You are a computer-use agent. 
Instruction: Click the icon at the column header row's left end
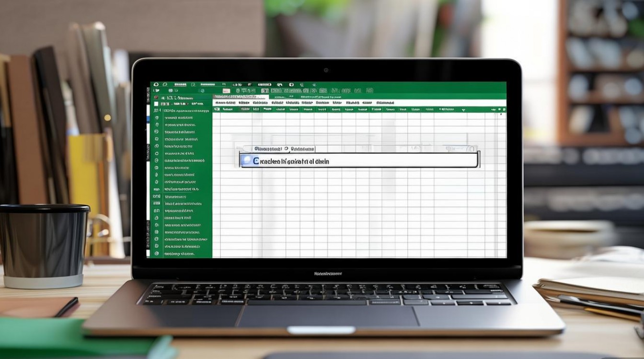(216, 109)
